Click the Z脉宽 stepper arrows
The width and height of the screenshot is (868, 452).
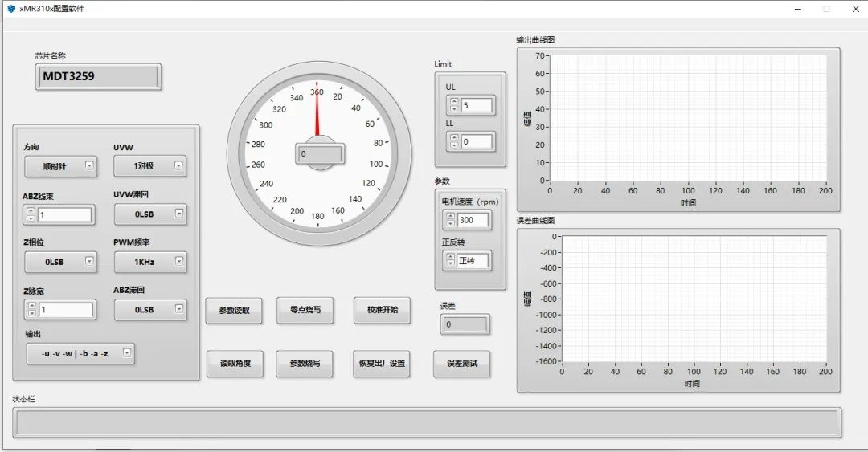[x=31, y=310]
